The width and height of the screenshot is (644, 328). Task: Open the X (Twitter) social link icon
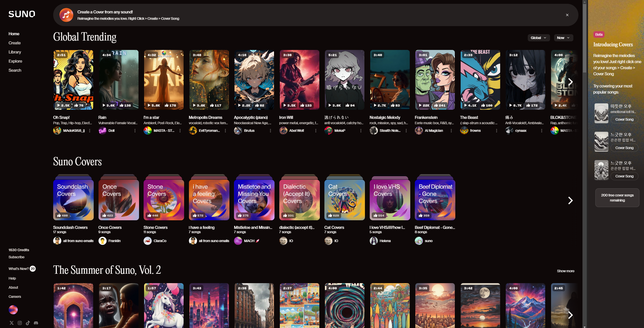pos(12,323)
